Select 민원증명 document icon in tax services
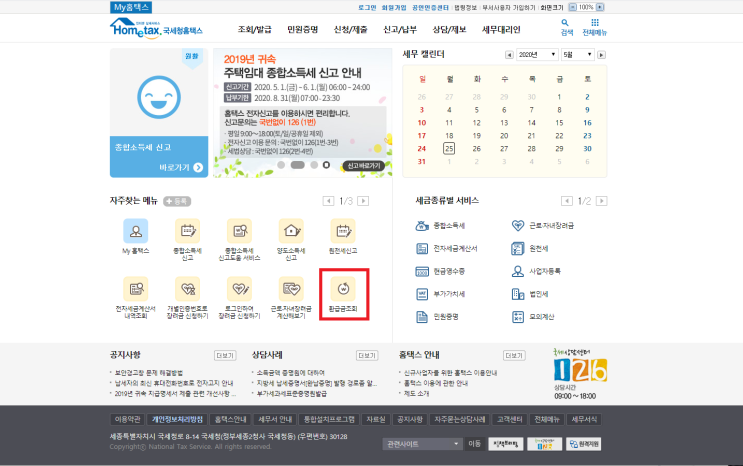 (422, 317)
